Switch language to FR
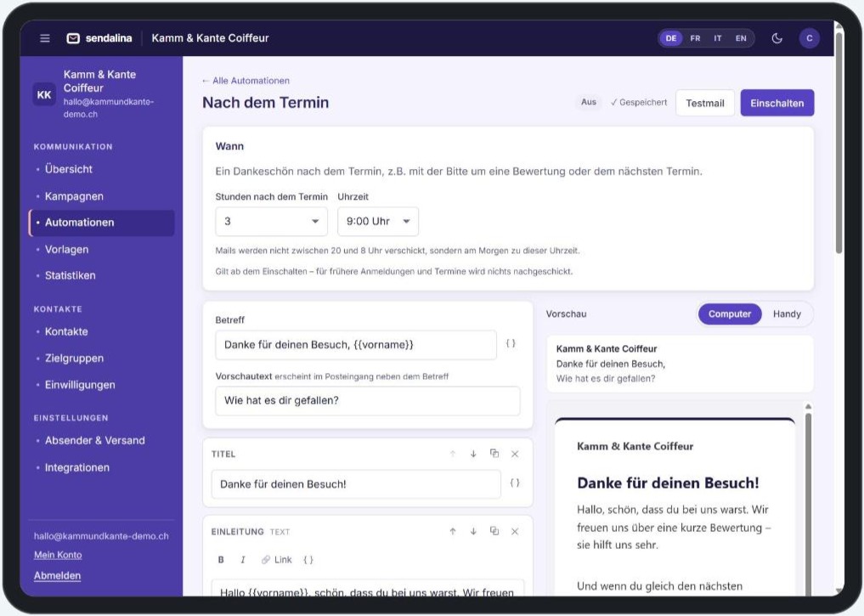This screenshot has width=864, height=616. (x=695, y=38)
